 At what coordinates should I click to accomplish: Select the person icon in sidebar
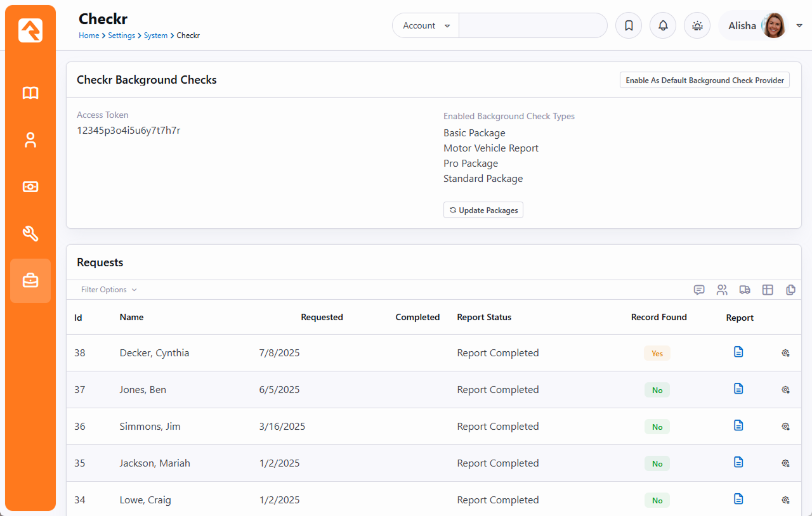click(30, 140)
